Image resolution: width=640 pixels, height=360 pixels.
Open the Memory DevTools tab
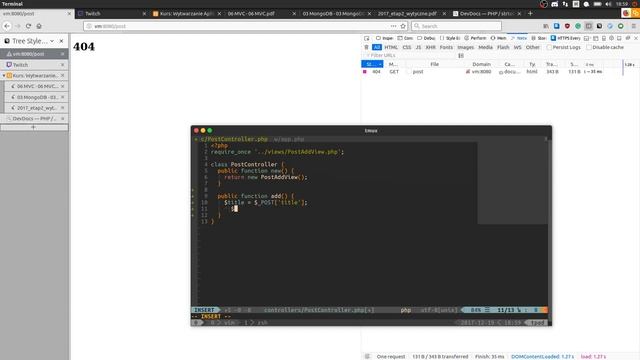498,38
